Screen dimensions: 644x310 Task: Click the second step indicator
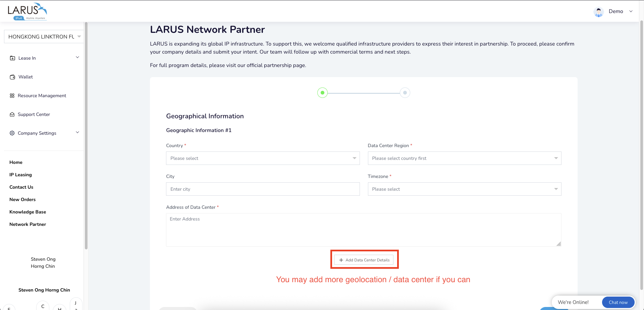tap(405, 93)
